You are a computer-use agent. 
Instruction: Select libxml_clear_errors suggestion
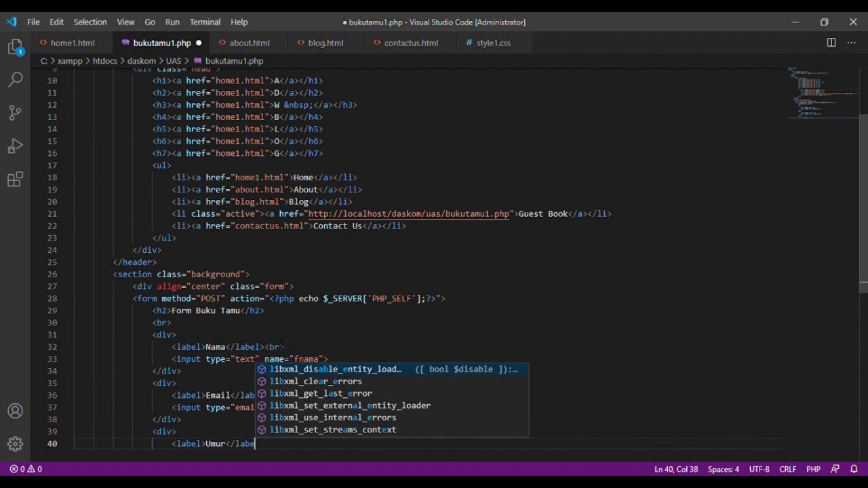pos(392,382)
